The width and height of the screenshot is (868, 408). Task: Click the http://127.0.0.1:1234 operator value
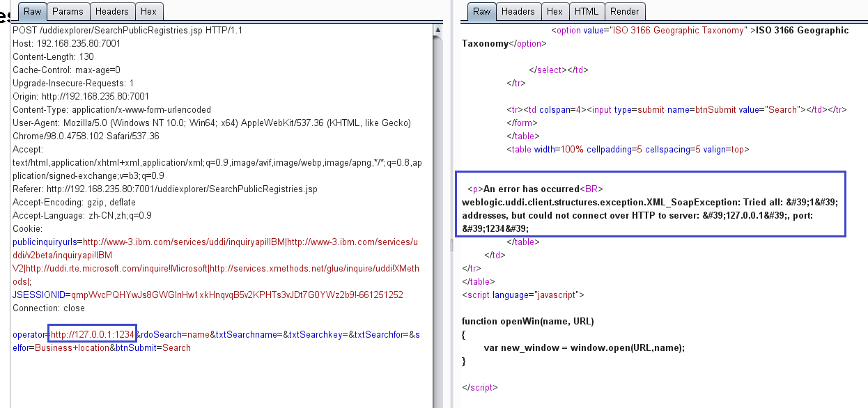tap(92, 335)
